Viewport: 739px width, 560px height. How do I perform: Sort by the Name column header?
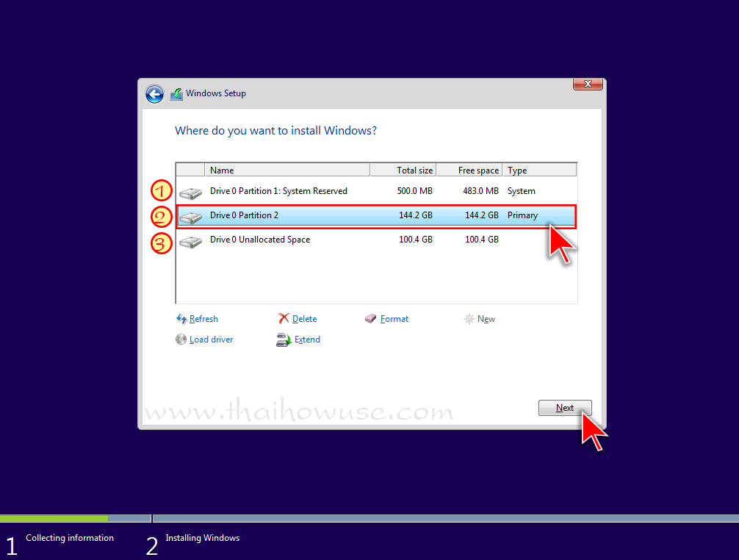click(287, 170)
